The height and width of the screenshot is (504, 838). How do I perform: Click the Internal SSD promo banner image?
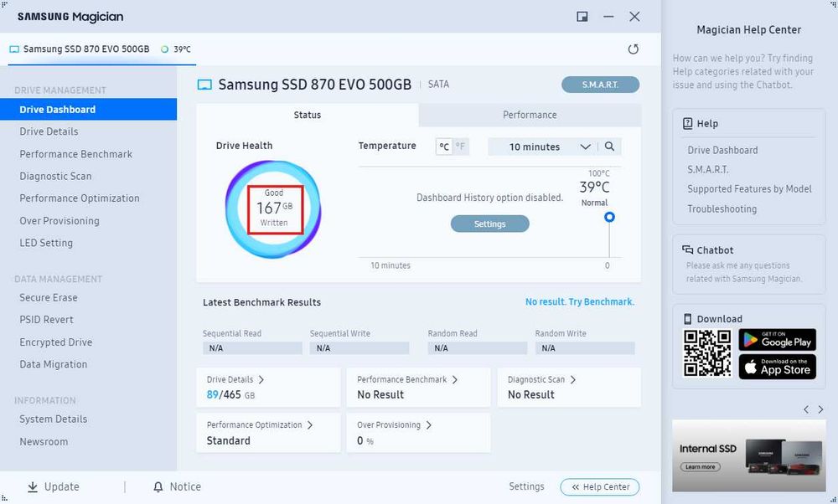click(748, 455)
